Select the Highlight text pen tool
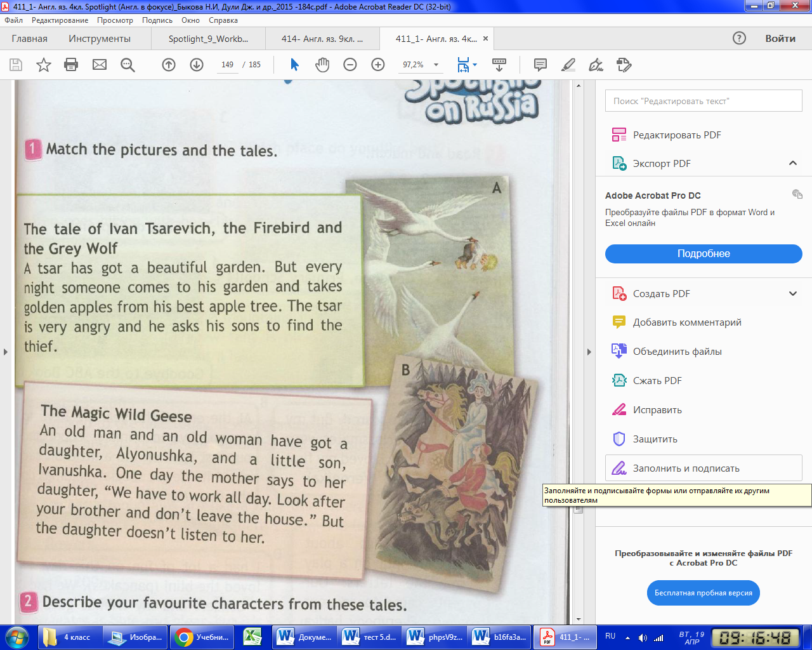This screenshot has width=812, height=650. coord(568,65)
